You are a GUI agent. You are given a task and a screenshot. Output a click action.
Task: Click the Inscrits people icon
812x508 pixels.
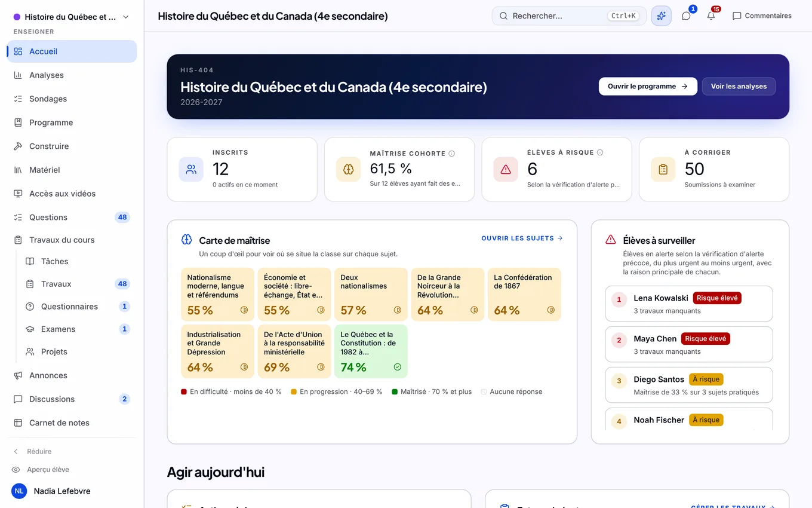[x=191, y=169]
